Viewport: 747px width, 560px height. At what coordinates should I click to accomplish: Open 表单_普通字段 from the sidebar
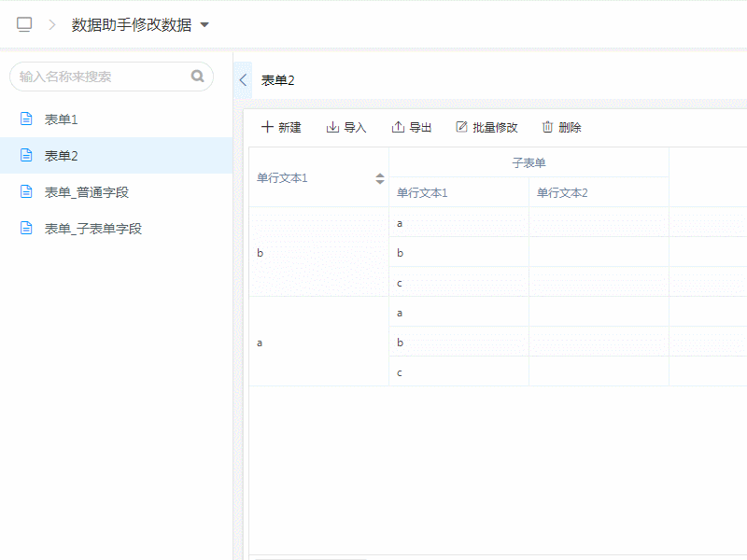coord(86,192)
